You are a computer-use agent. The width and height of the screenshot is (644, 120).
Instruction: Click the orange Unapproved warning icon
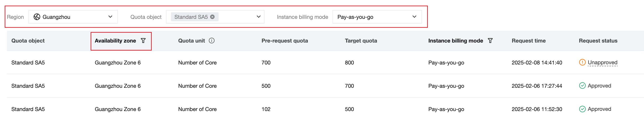tap(582, 62)
